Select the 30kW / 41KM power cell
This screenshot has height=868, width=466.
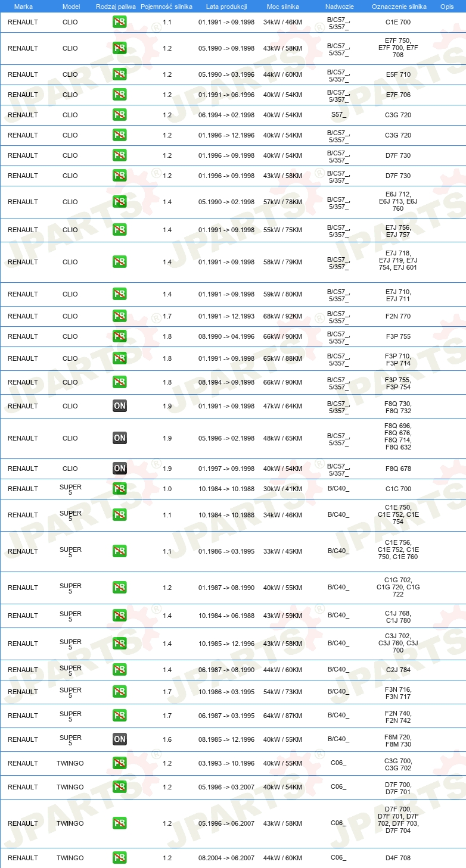[283, 489]
